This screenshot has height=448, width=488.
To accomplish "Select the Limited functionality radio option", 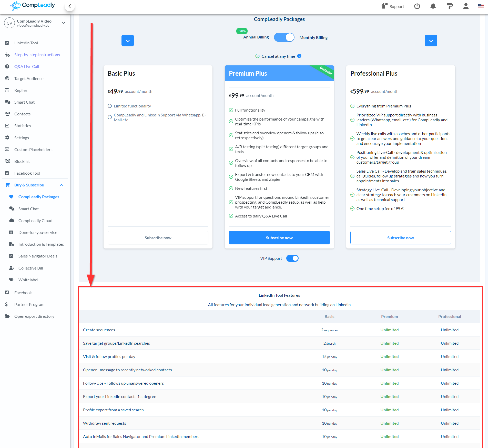I will 110,106.
